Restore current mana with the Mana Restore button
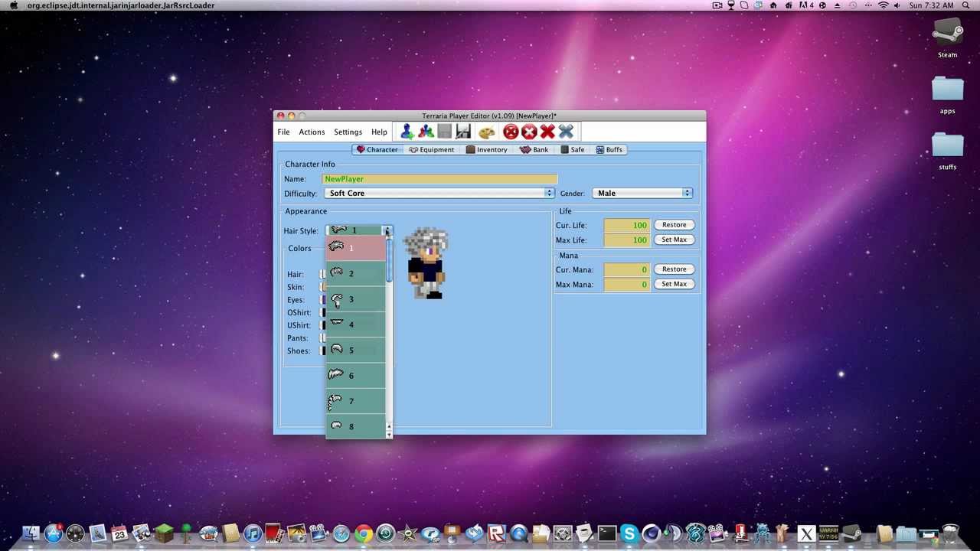Viewport: 980px width, 551px height. click(674, 269)
